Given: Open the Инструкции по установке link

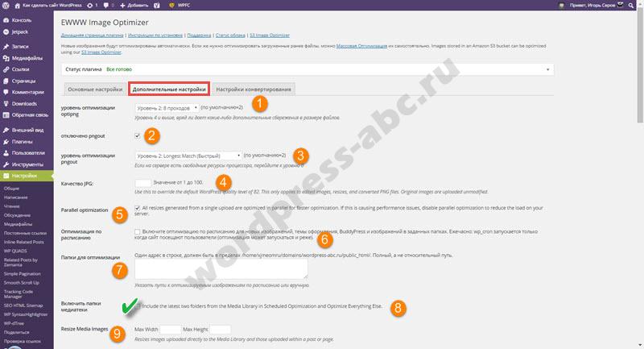Looking at the screenshot, I should pyautogui.click(x=155, y=35).
